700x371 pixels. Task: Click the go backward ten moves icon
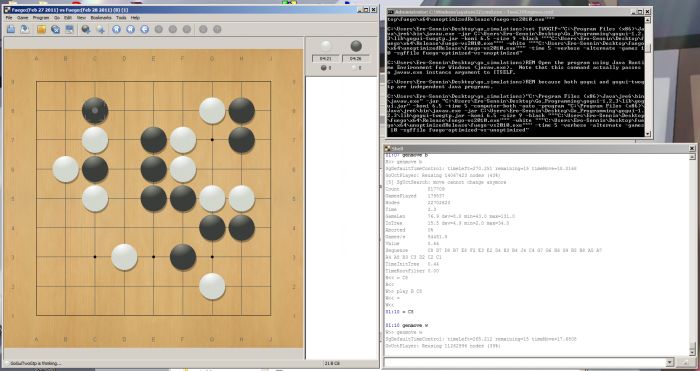coord(130,29)
